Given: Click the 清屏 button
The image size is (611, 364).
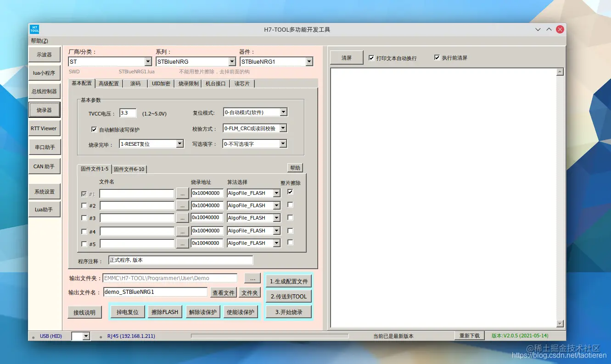Looking at the screenshot, I should (347, 58).
